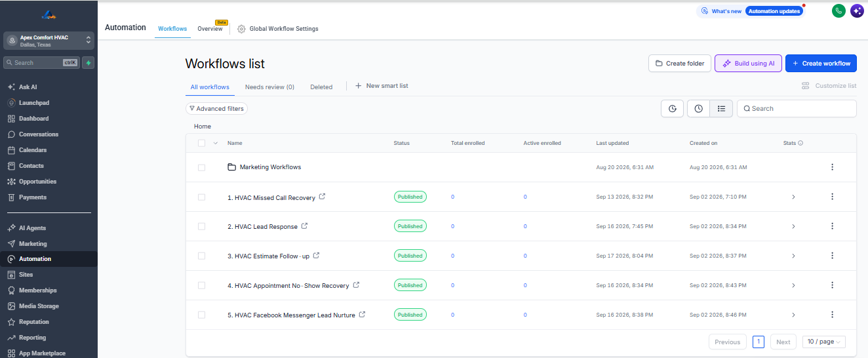Click the green phone dialer icon
Image resolution: width=868 pixels, height=358 pixels.
[x=838, y=11]
